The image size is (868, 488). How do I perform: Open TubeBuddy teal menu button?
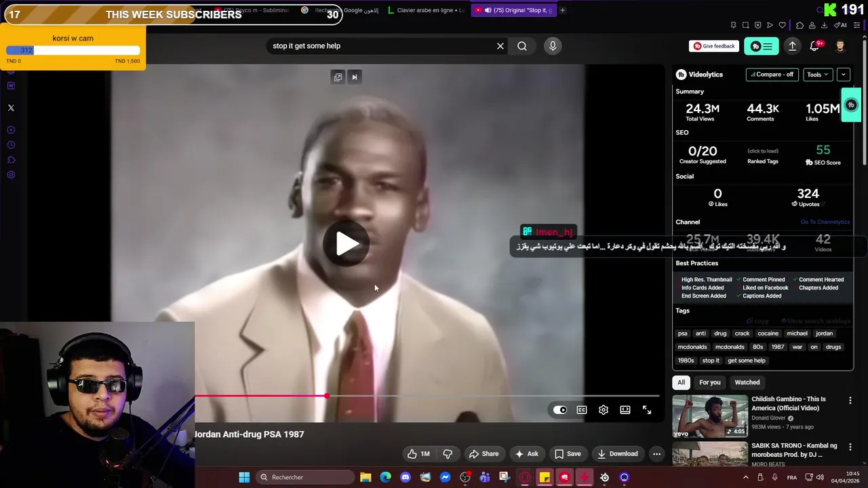tap(762, 46)
